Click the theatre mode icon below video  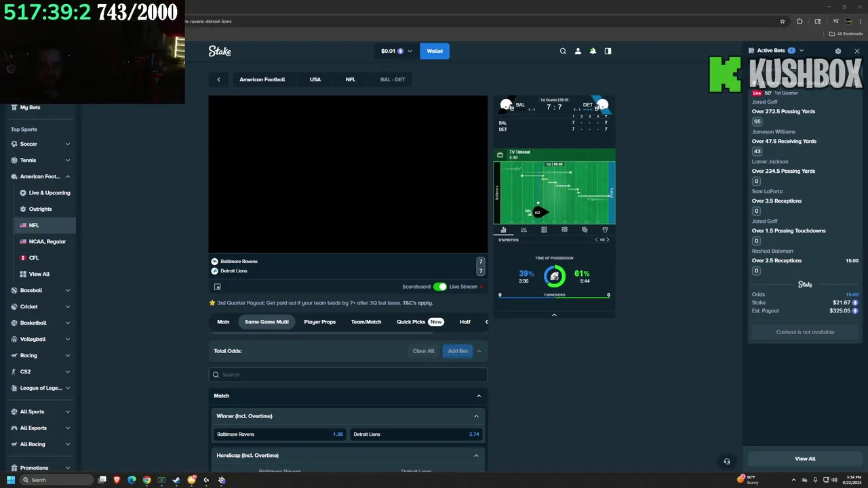pyautogui.click(x=217, y=287)
